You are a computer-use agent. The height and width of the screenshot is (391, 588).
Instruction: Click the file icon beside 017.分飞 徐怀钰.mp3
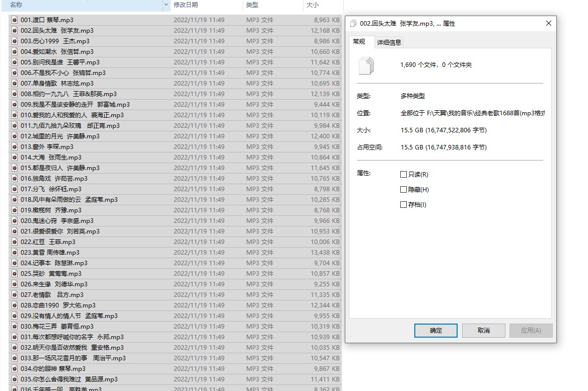point(15,189)
